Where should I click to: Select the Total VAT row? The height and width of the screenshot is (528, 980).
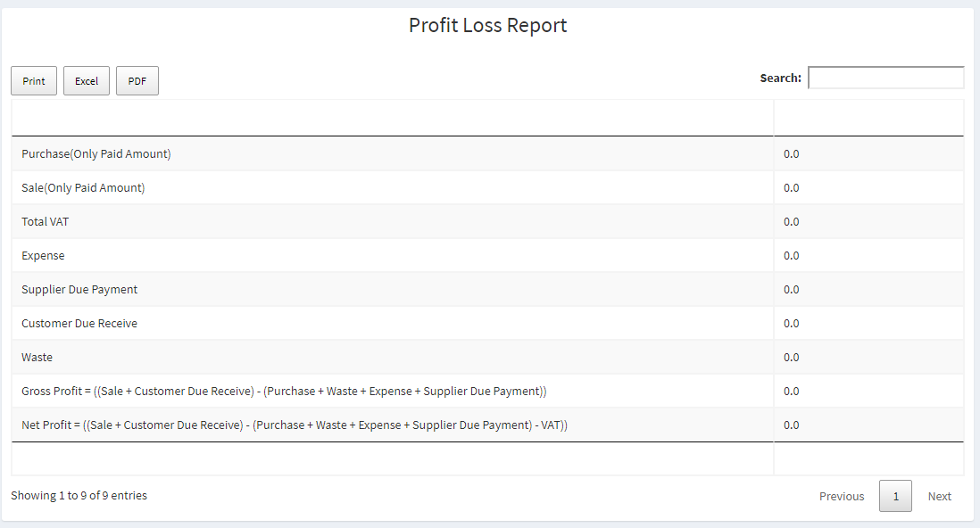tap(487, 221)
